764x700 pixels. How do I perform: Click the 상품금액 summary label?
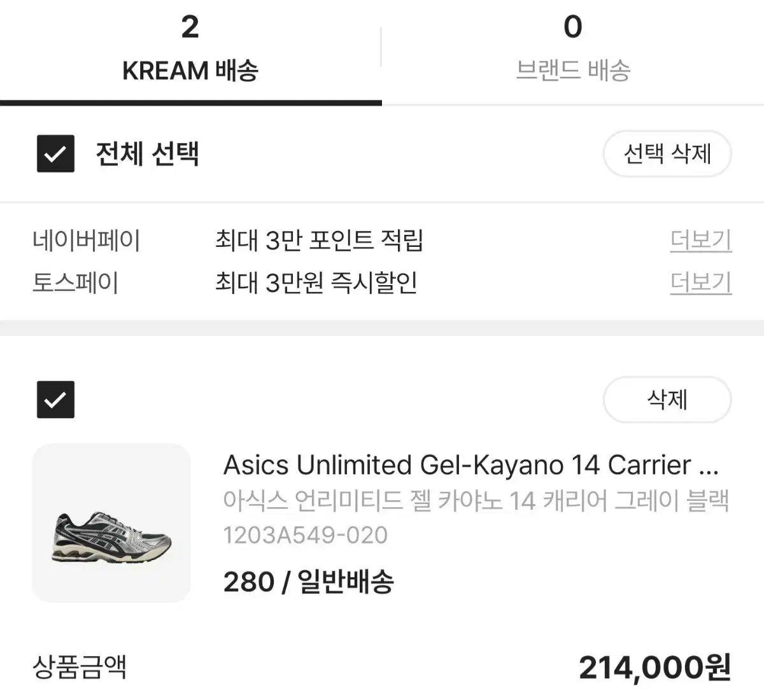[80, 668]
